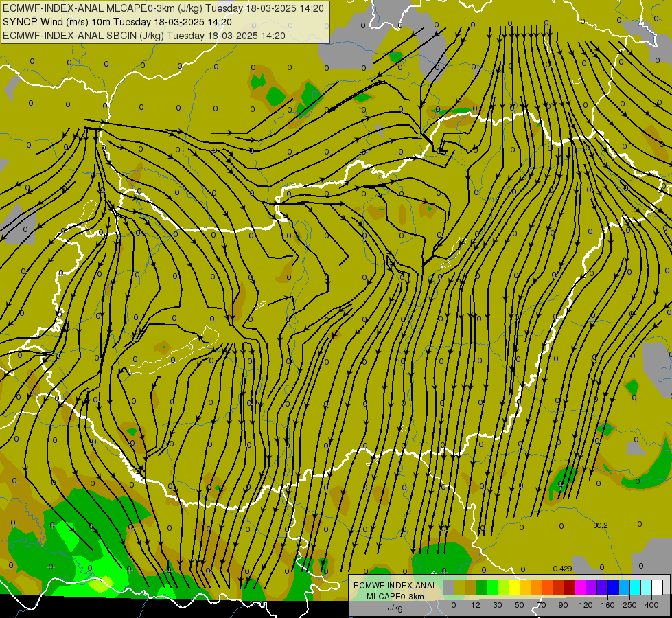
Task: Click the legend tick value 400
Action: [651, 605]
